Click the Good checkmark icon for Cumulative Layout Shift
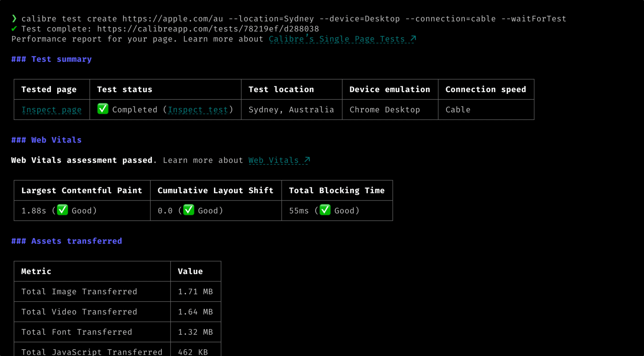 coord(189,210)
